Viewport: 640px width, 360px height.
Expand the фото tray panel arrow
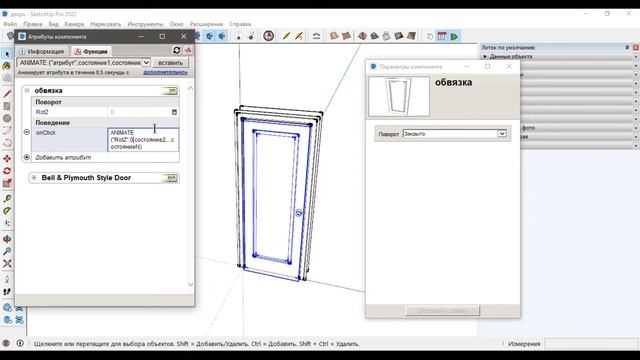[636, 128]
